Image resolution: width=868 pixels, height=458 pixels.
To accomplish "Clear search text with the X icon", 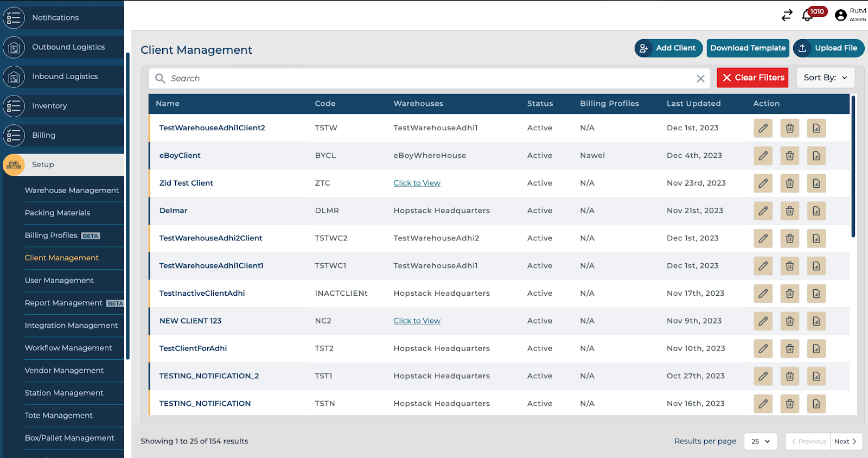I will 700,79.
